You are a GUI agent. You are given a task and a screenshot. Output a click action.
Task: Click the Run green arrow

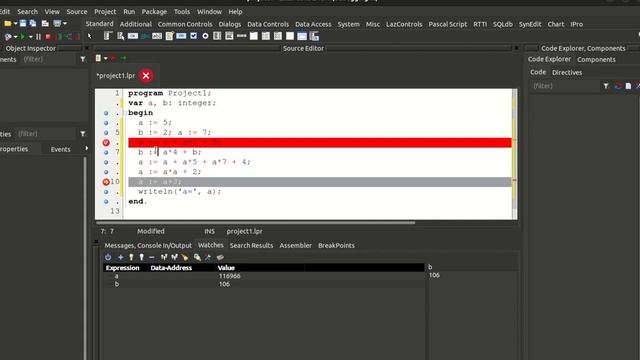23,36
